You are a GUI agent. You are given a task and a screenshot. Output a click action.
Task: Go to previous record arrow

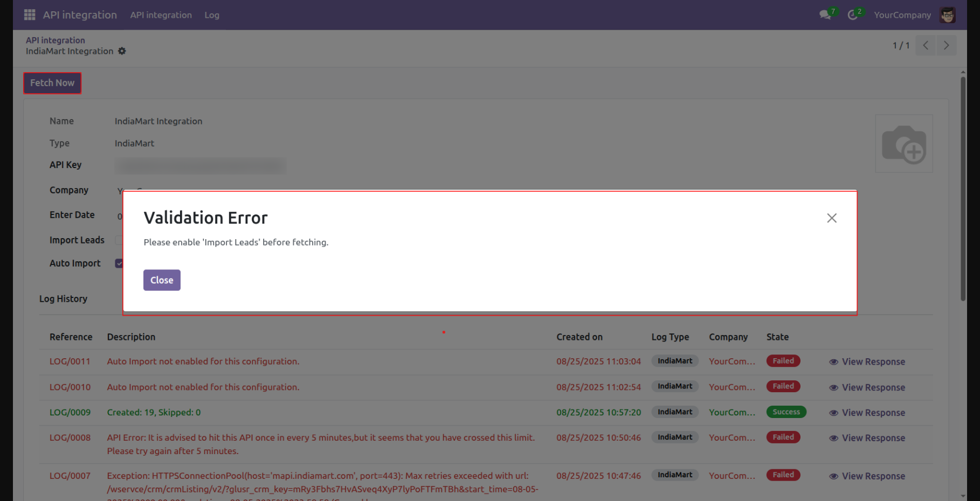(926, 45)
